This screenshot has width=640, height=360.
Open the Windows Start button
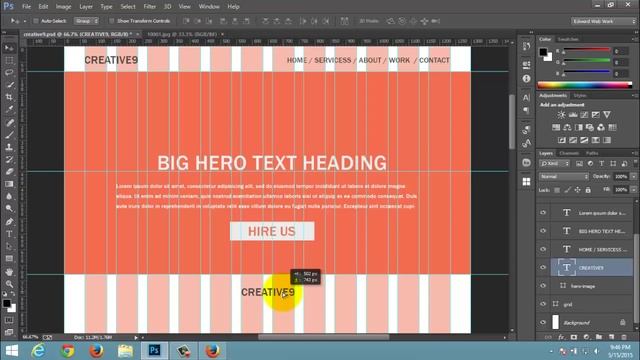pos(11,351)
